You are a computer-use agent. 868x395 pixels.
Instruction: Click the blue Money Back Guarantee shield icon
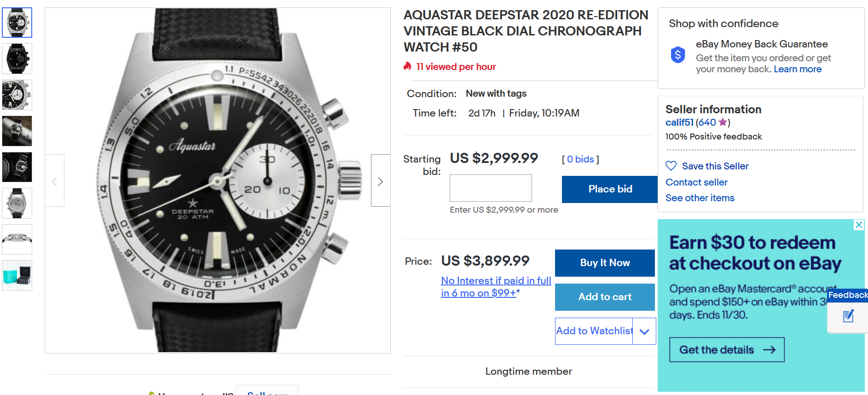click(x=677, y=55)
